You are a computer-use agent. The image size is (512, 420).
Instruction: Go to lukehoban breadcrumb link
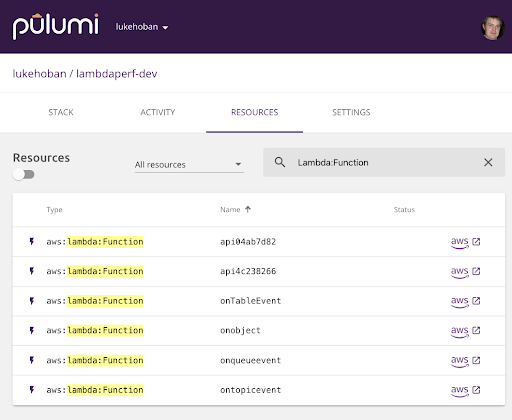[x=39, y=74]
